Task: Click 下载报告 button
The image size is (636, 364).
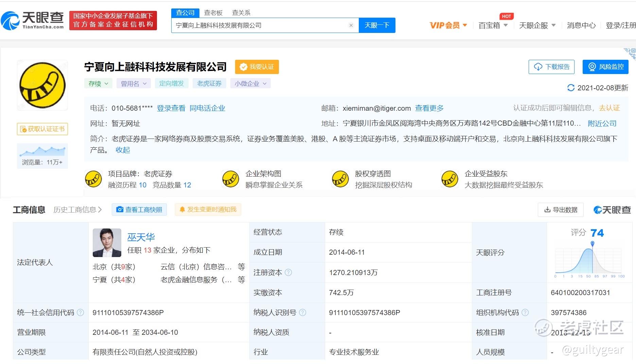Action: (x=551, y=67)
